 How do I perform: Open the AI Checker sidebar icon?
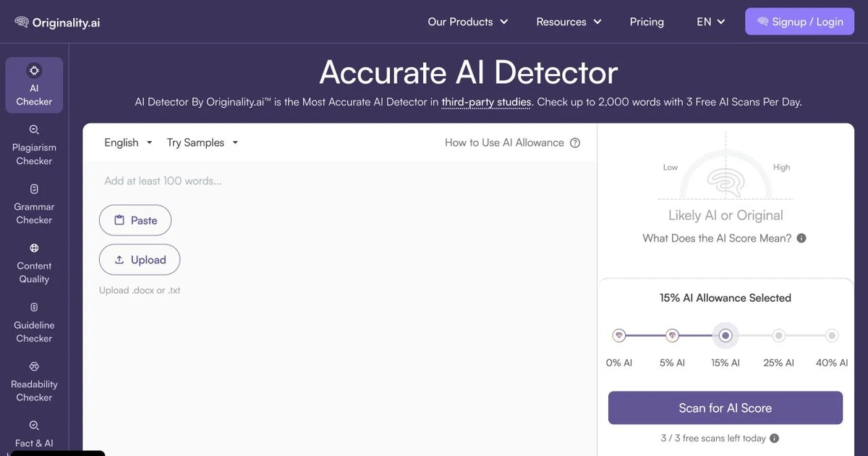pos(34,70)
